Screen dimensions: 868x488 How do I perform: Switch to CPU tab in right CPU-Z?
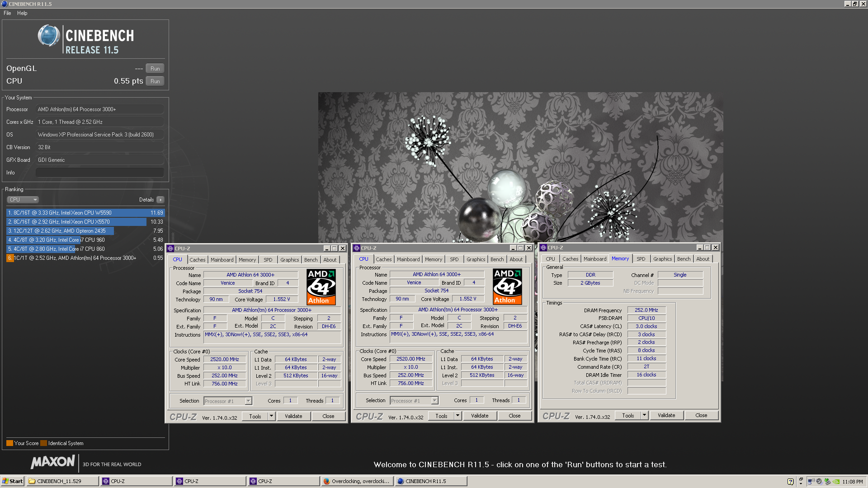click(550, 259)
